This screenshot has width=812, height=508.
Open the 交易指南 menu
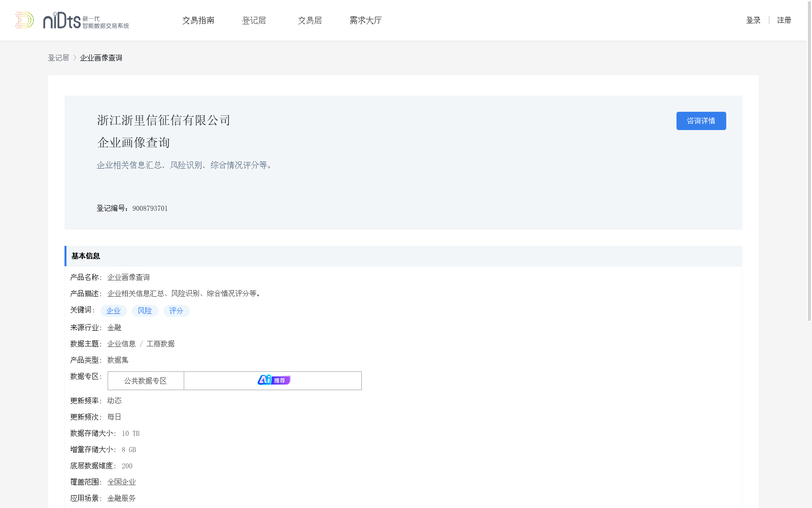(x=198, y=20)
